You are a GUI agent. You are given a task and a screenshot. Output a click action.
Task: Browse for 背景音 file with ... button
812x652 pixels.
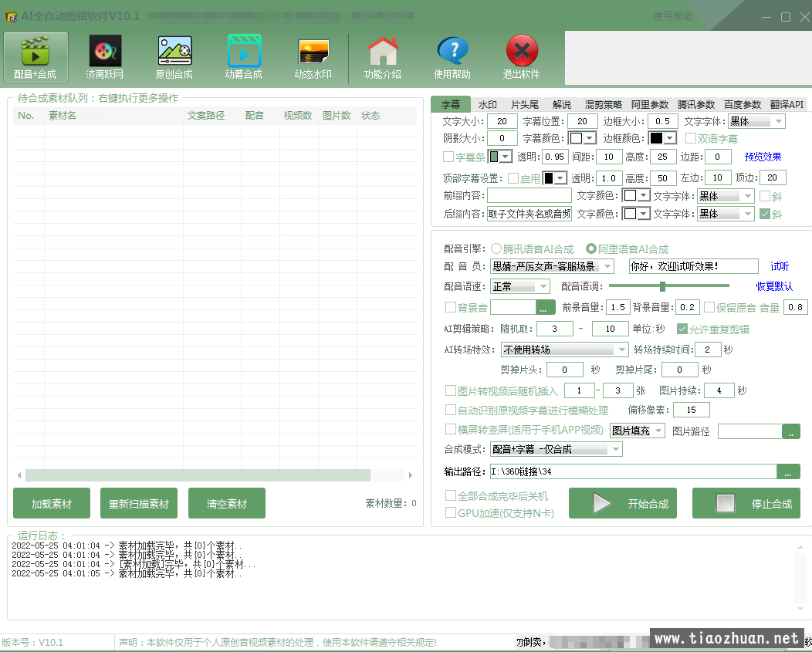pyautogui.click(x=545, y=308)
